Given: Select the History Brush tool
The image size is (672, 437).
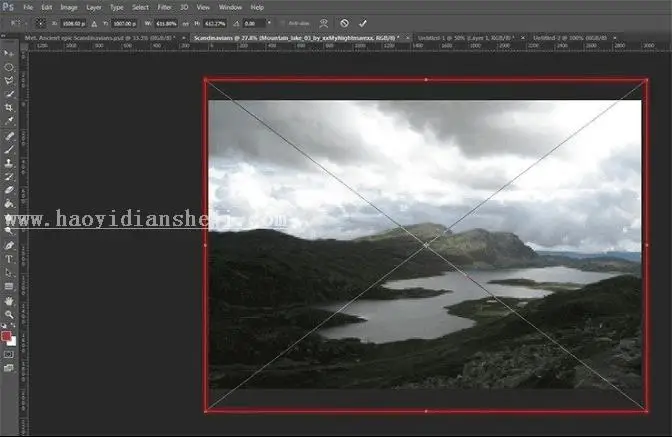Looking at the screenshot, I should click(9, 177).
